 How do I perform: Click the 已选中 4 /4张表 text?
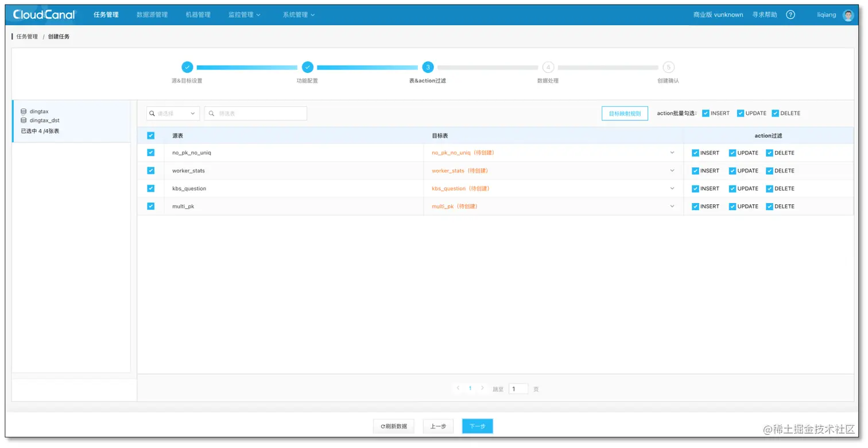40,131
